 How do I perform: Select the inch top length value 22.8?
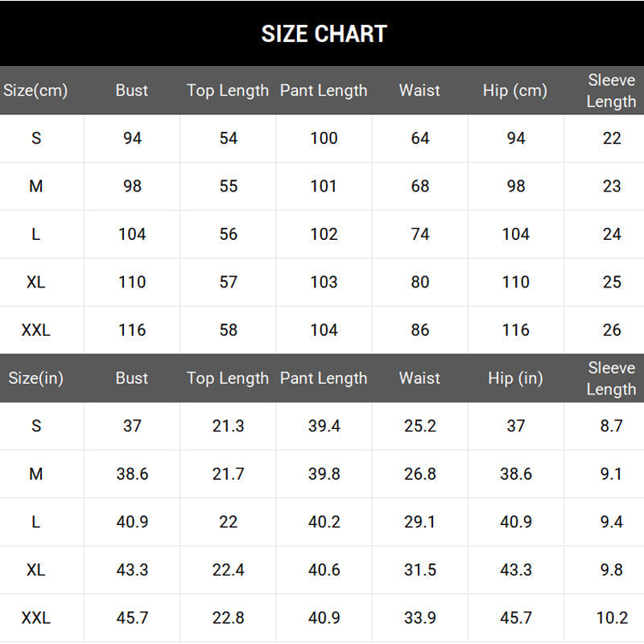tap(229, 617)
